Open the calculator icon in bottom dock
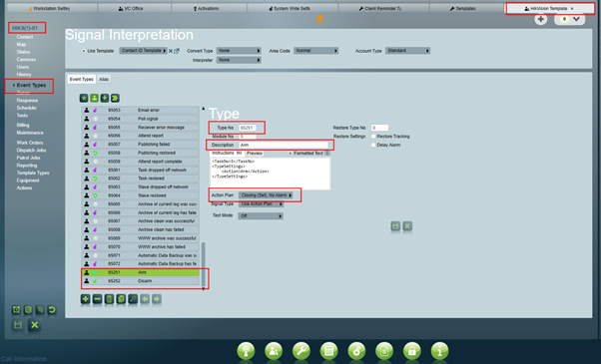Image resolution: width=601 pixels, height=364 pixels. [328, 351]
